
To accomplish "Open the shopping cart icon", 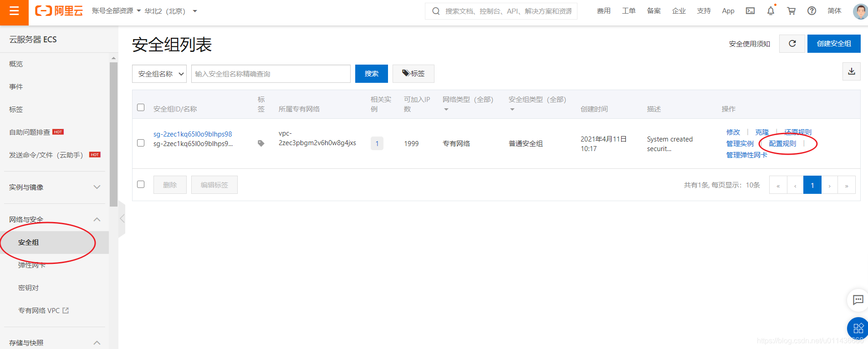I will coord(791,11).
